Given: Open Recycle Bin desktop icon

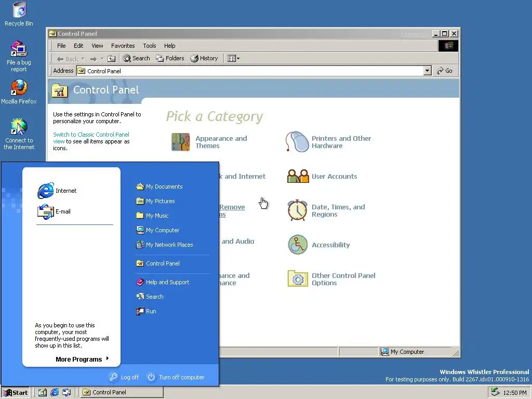Looking at the screenshot, I should (19, 14).
